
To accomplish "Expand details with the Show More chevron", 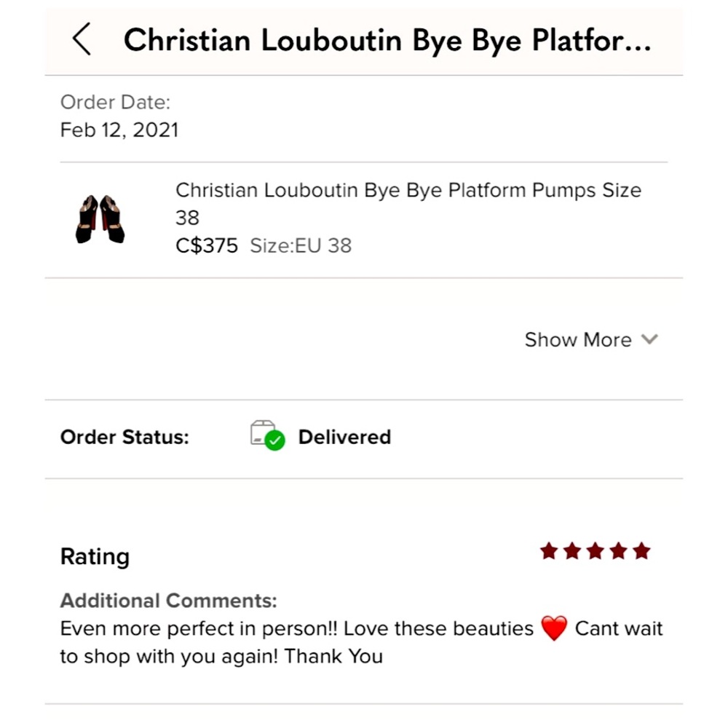I will click(x=650, y=339).
